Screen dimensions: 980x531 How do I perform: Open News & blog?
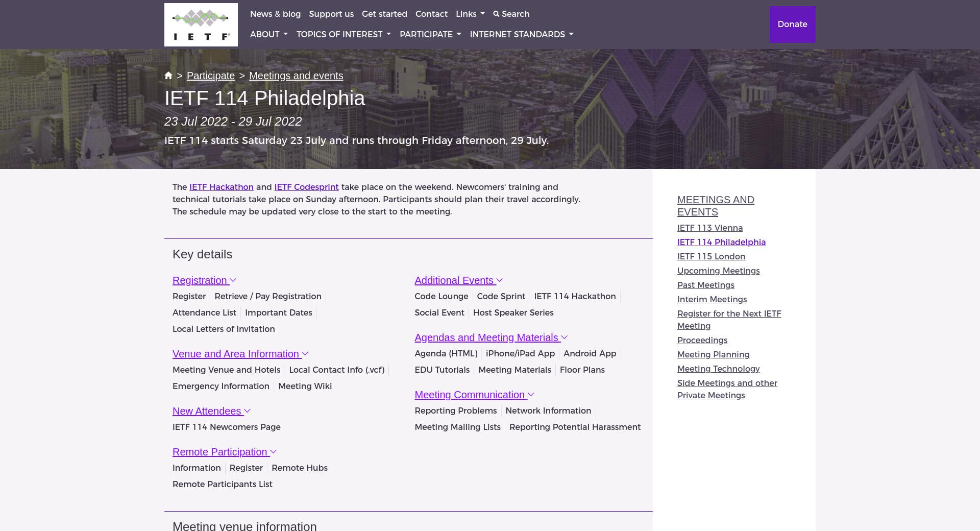pyautogui.click(x=275, y=14)
